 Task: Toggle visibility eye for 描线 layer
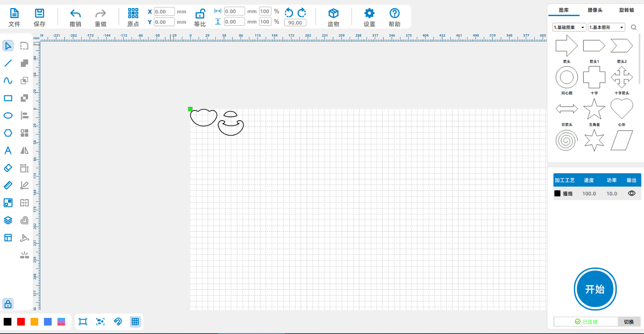(x=632, y=193)
